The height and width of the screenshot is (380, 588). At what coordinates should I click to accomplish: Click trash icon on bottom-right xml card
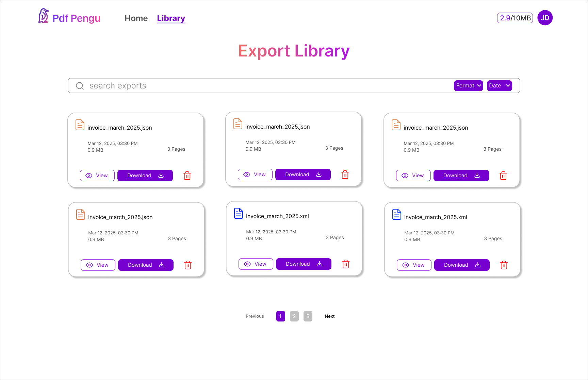coord(504,265)
